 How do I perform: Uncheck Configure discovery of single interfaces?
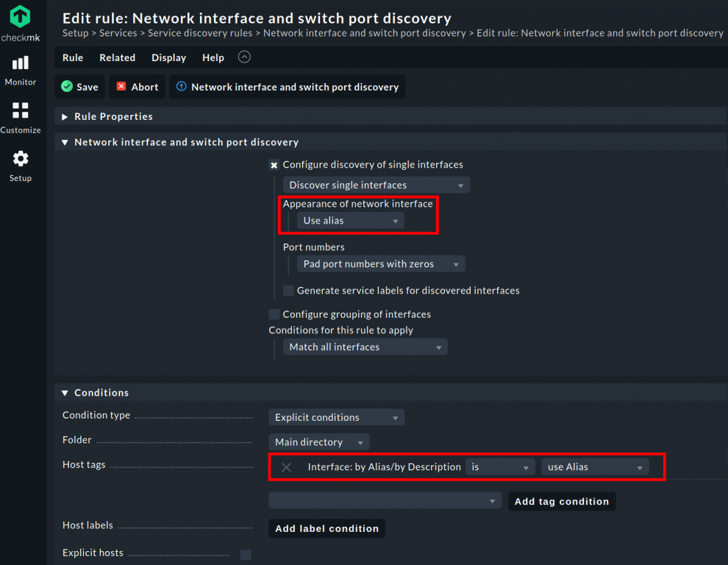click(x=274, y=165)
